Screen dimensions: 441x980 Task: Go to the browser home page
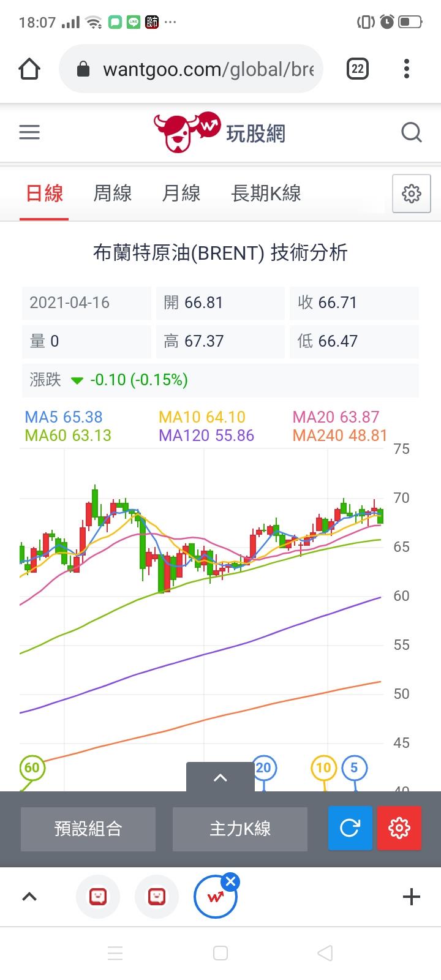(29, 69)
